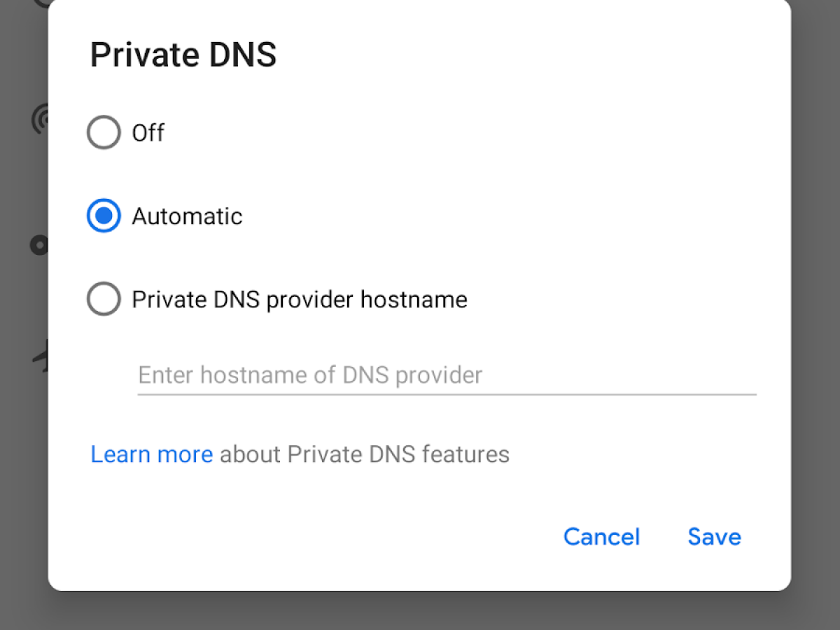
Task: Click the "Automatic" option label
Action: click(x=187, y=216)
